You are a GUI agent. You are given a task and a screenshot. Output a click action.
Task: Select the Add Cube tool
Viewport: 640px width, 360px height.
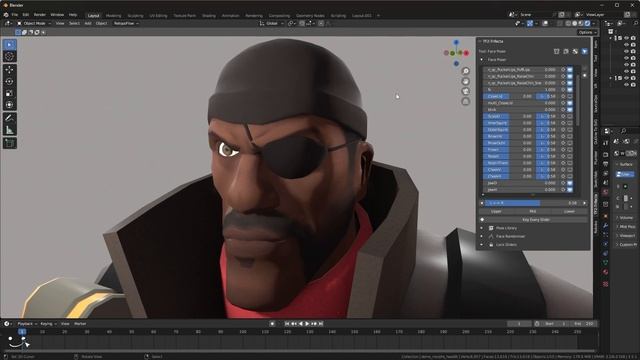click(10, 143)
